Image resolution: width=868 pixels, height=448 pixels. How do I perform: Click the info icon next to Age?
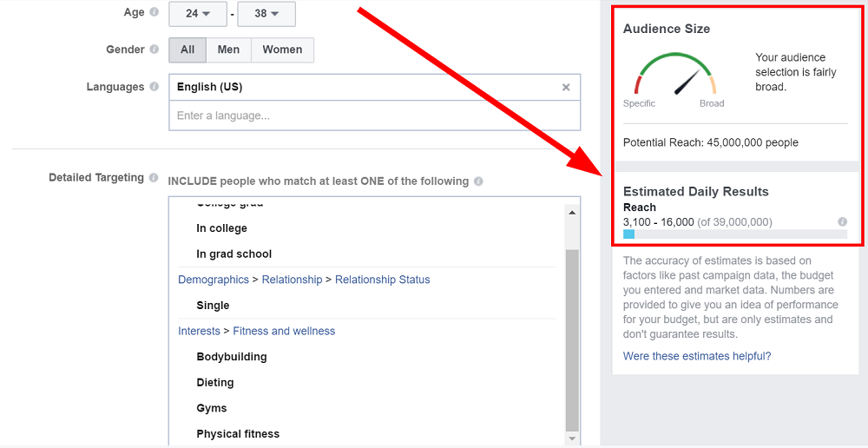click(x=155, y=13)
